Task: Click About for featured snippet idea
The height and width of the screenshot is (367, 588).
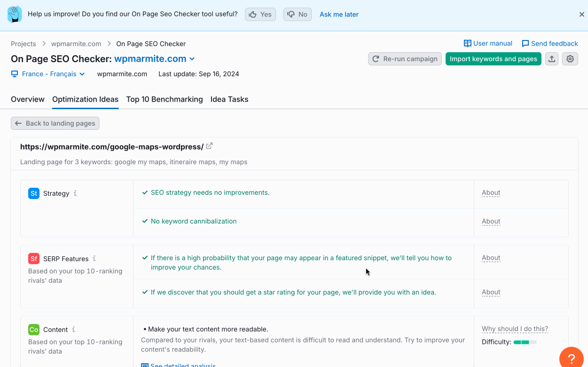Action: pyautogui.click(x=491, y=258)
